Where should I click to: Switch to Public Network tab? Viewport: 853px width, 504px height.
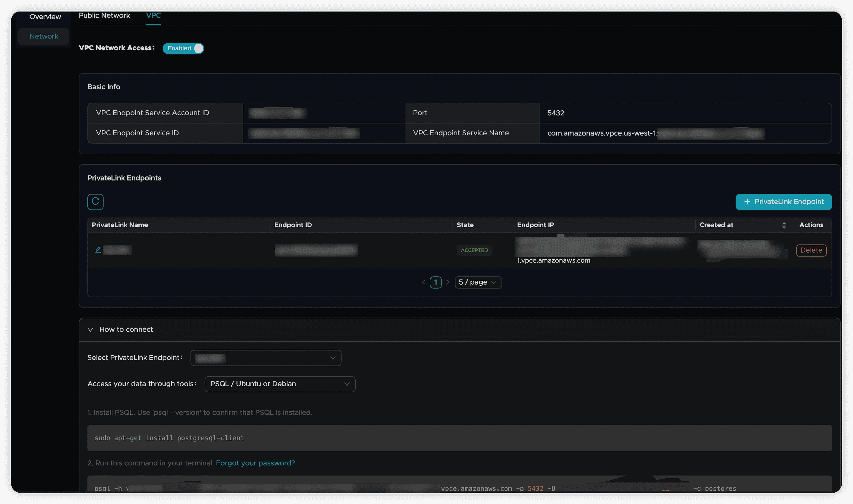[104, 16]
